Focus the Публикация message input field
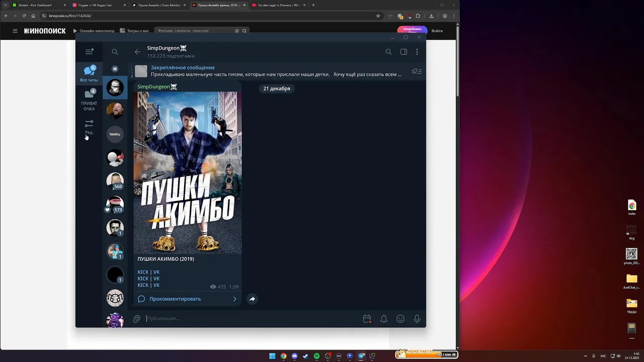 tap(252, 318)
